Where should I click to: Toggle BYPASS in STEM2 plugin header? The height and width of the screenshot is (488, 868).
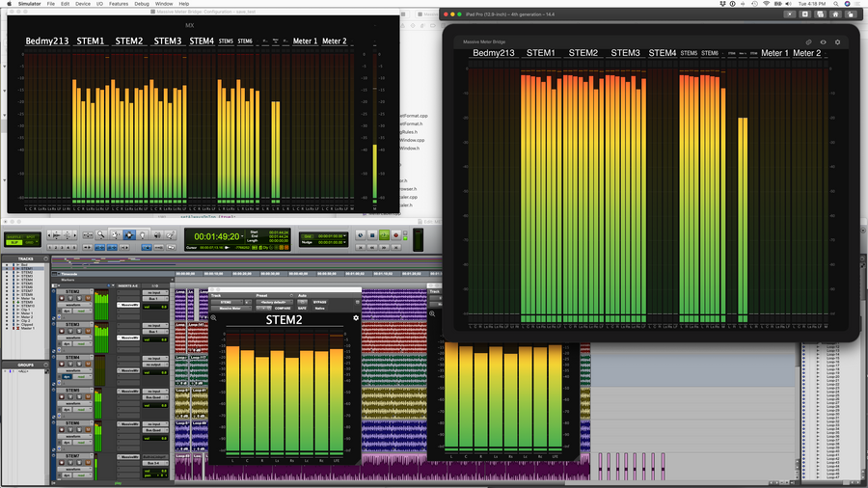tap(320, 302)
